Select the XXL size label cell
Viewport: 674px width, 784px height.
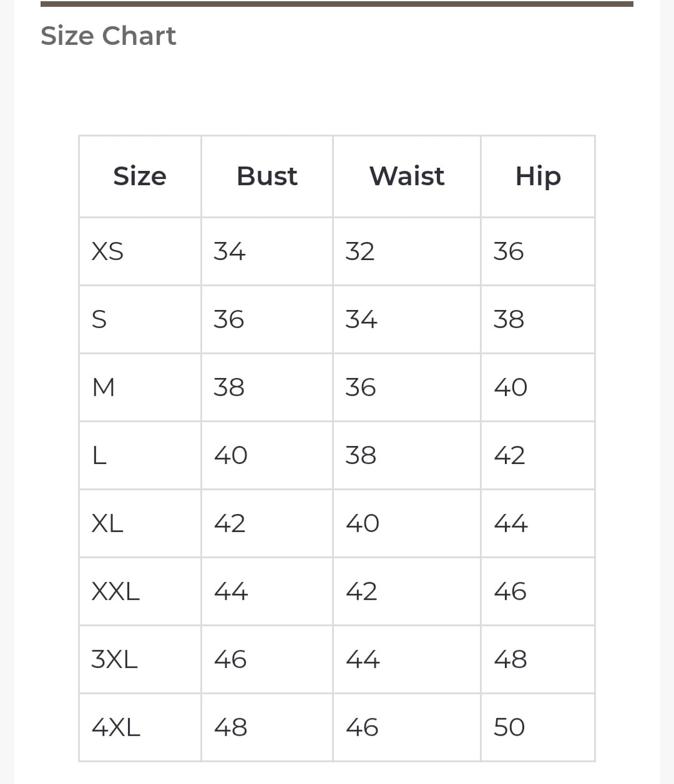pos(115,591)
